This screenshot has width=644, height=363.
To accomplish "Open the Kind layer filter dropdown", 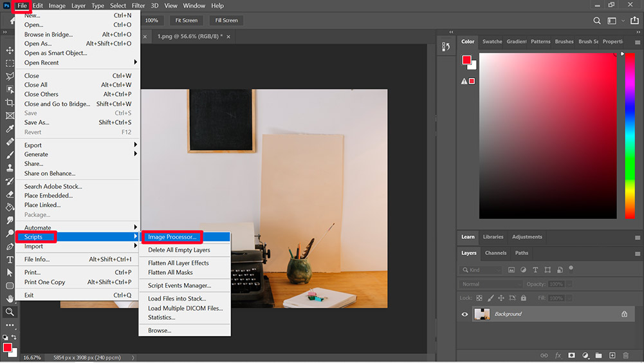I will [481, 270].
